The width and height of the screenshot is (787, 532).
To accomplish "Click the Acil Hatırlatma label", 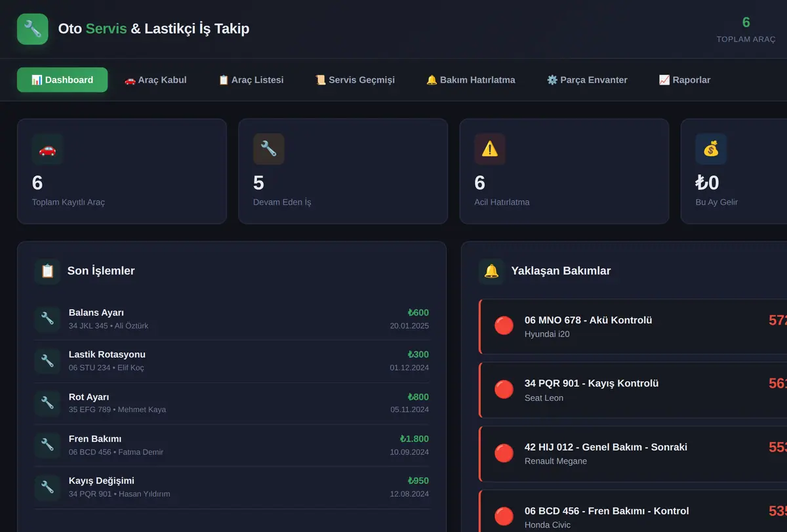I will 502,202.
